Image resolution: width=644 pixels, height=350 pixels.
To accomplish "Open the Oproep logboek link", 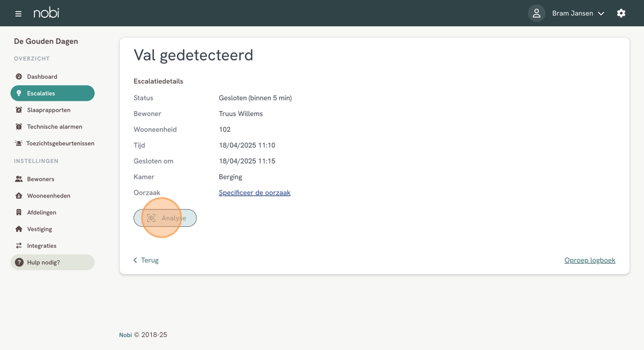I will tap(589, 260).
